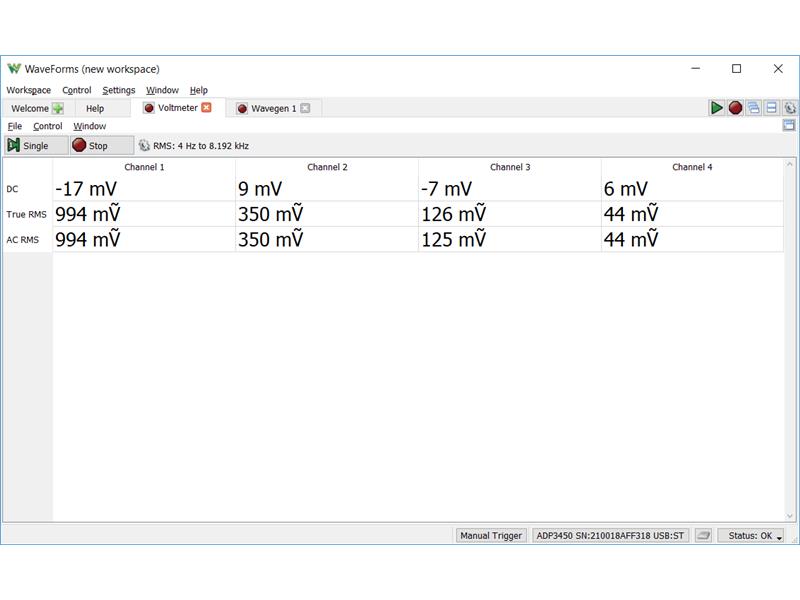Open the Status: OK dropdown

(751, 535)
